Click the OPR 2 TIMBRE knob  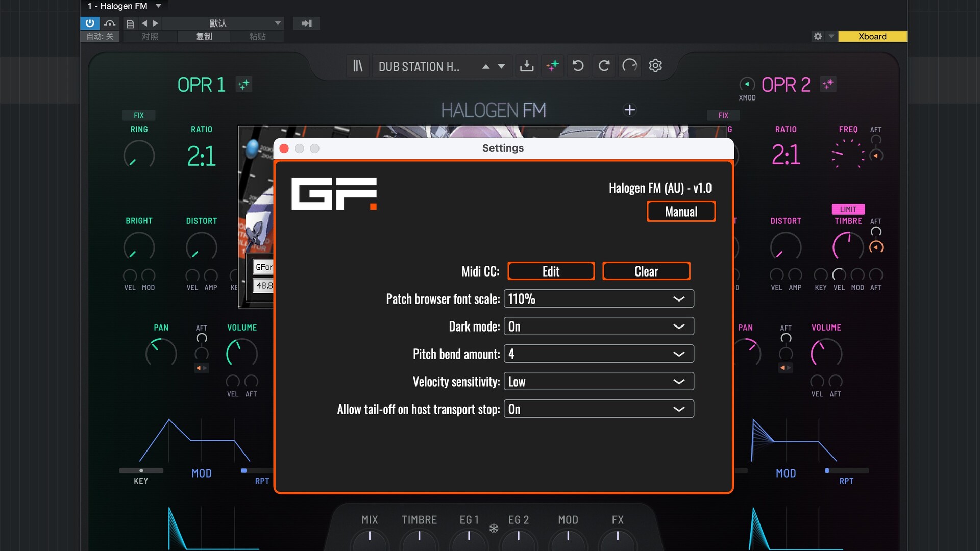coord(848,246)
